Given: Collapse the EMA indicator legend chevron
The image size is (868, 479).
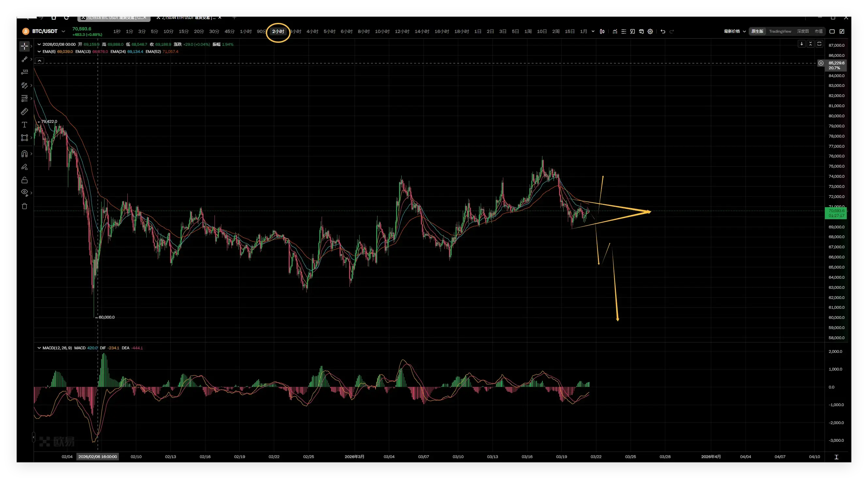Looking at the screenshot, I should coord(39,52).
